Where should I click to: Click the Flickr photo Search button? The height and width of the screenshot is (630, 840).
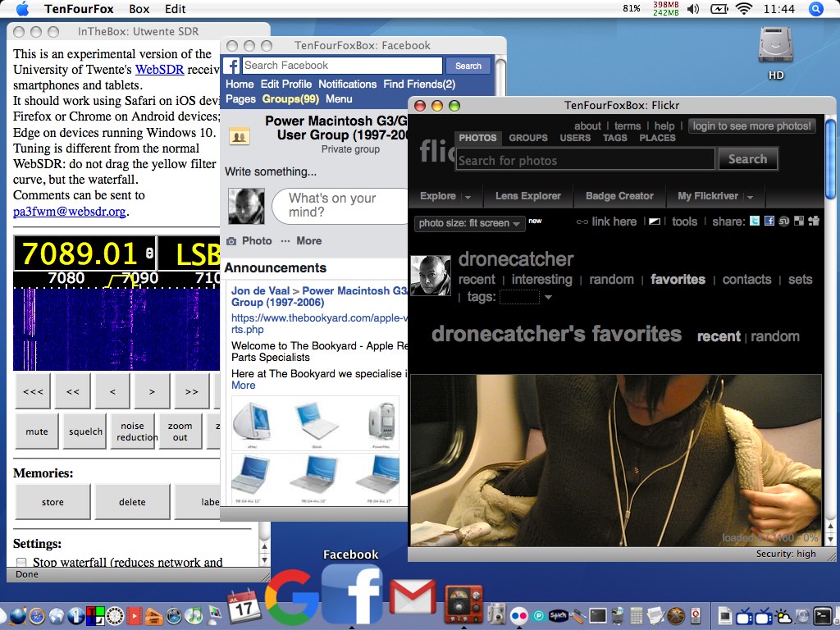click(748, 159)
